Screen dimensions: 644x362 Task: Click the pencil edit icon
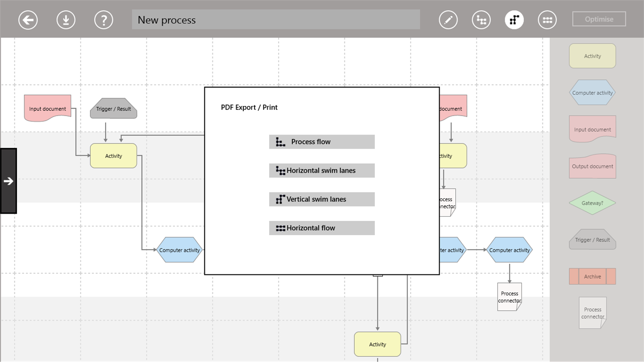click(448, 20)
